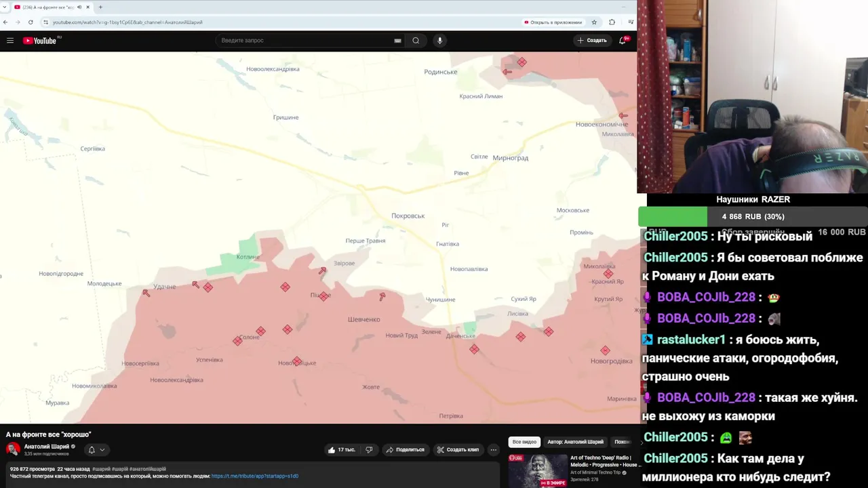The width and height of the screenshot is (868, 488).
Task: Click the #шарий hashtag in the description
Action: (100, 469)
